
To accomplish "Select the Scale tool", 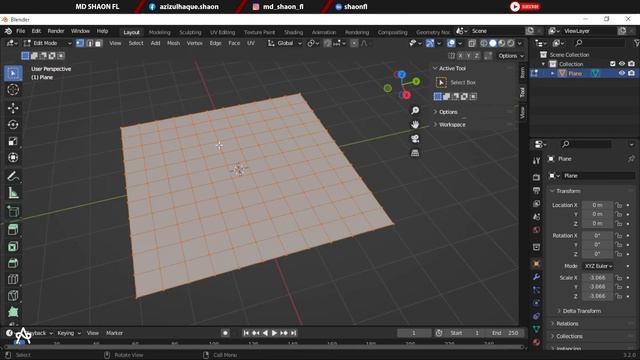I will [x=13, y=141].
